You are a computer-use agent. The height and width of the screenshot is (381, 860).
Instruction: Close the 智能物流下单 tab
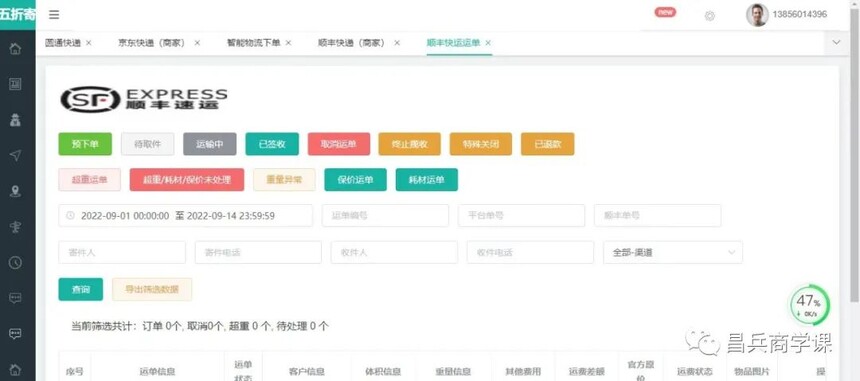pos(288,43)
